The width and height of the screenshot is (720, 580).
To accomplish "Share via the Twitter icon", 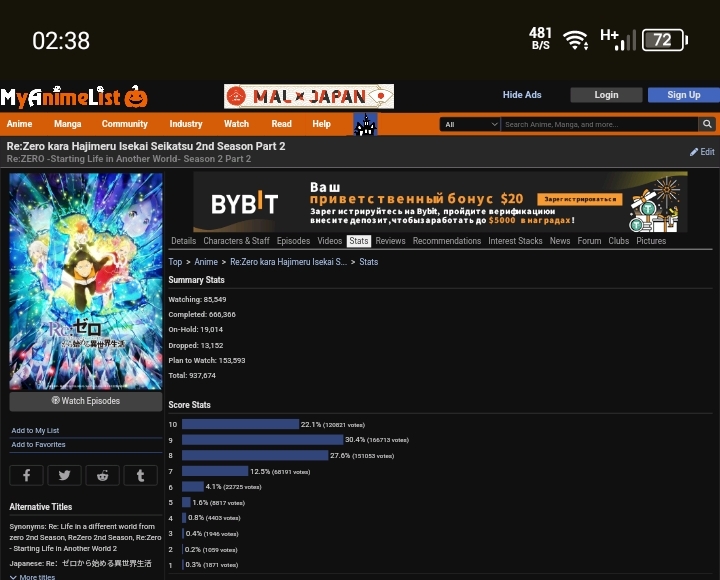I will [64, 476].
